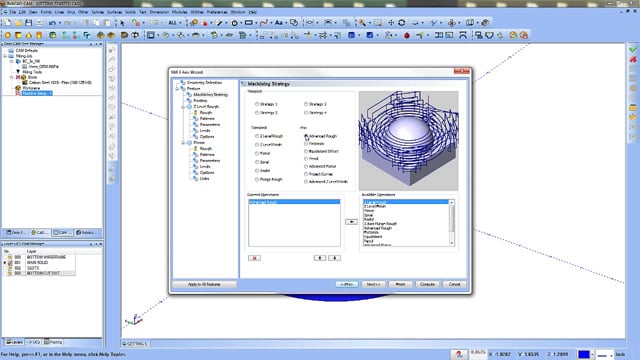The height and width of the screenshot is (360, 640).
Task: Switch to the Layers tab
Action: click(14, 342)
